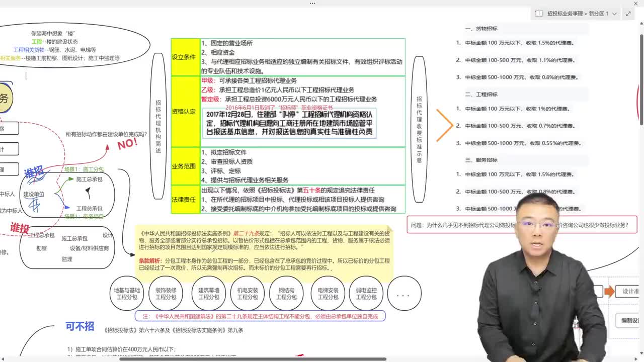Click line 2、审查投标人资质
This screenshot has height=362, width=644.
coord(227,161)
